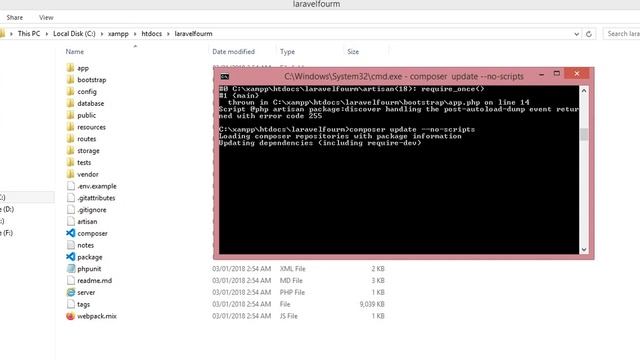Click the MD File type of readme.md
The height and width of the screenshot is (360, 640).
tap(291, 280)
